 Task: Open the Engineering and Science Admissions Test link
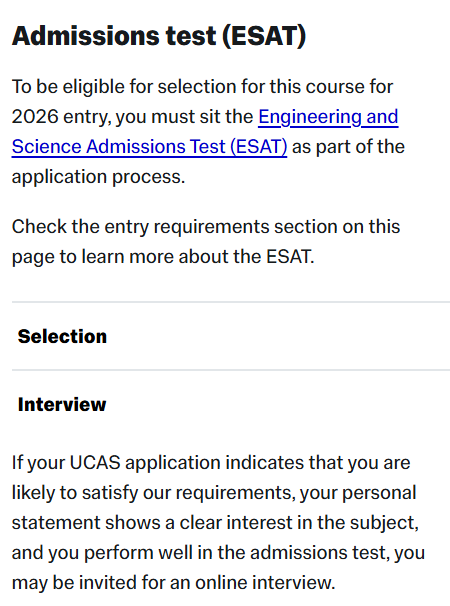click(x=328, y=117)
